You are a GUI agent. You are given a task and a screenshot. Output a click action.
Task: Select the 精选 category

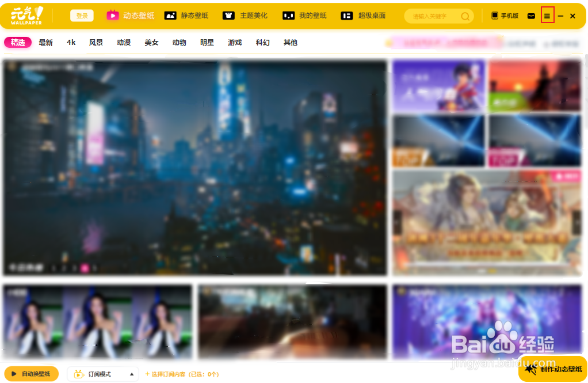tap(18, 43)
